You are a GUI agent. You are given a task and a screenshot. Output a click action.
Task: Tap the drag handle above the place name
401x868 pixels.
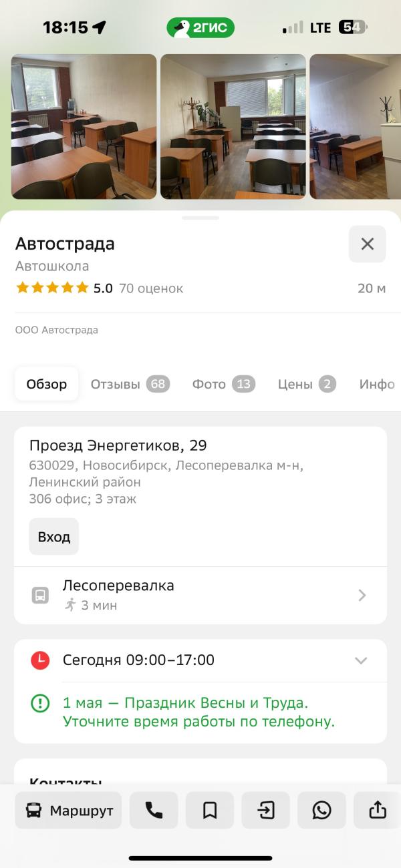point(200,217)
